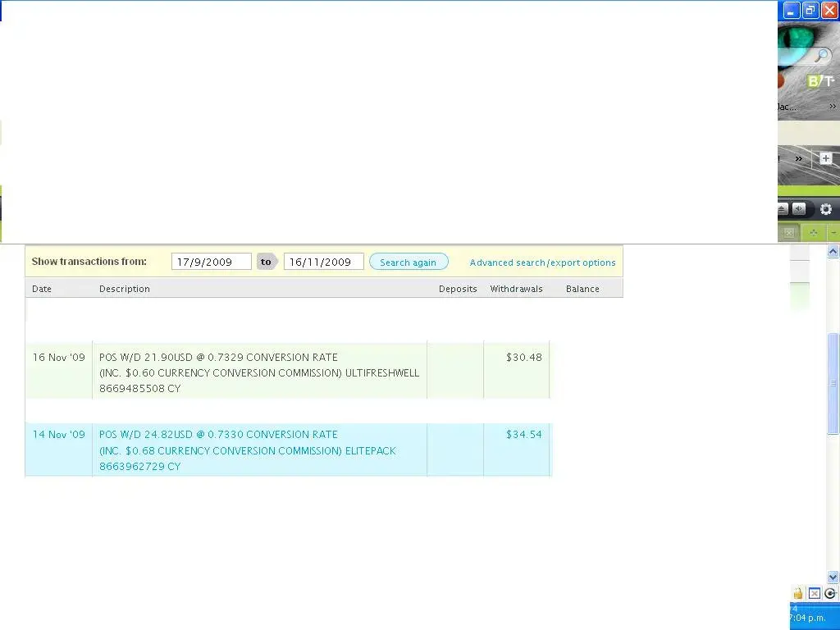Image resolution: width=840 pixels, height=630 pixels.
Task: Click the 16 Nov '09 date cell
Action: pyautogui.click(x=59, y=358)
